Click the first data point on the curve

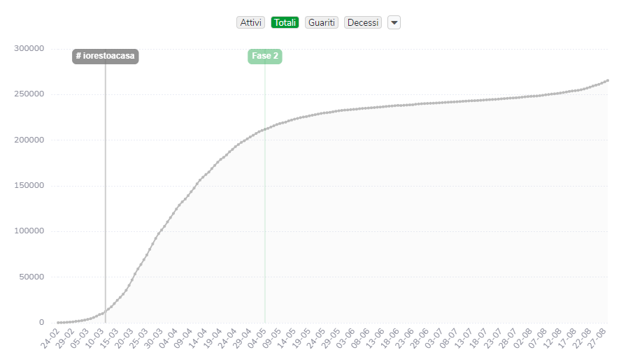click(58, 322)
